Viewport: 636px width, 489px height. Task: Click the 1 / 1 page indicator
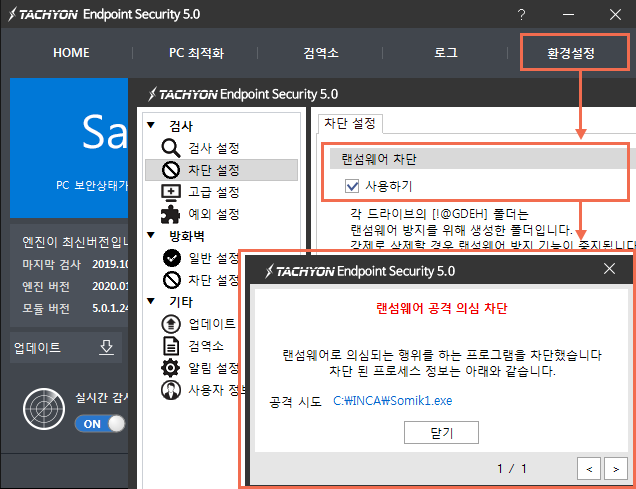click(512, 469)
